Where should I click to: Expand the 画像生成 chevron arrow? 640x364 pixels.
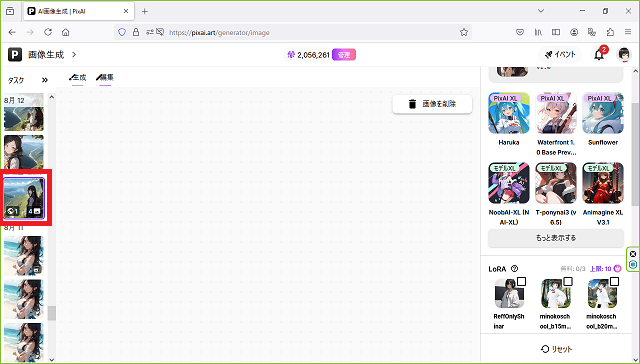coord(74,54)
